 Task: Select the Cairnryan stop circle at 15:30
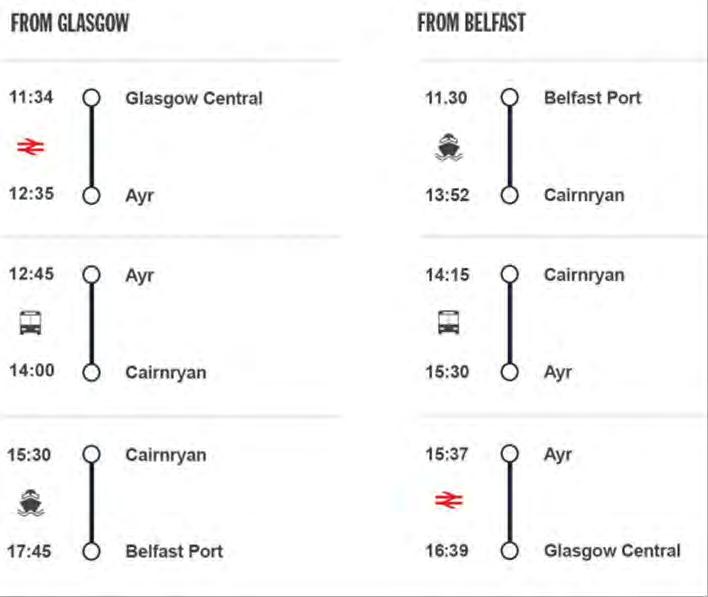(91, 455)
